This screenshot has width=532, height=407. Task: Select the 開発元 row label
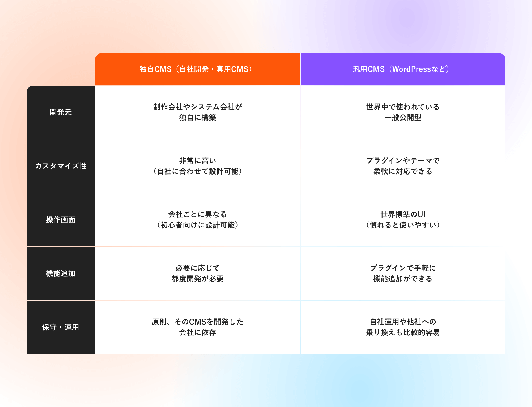(x=61, y=112)
